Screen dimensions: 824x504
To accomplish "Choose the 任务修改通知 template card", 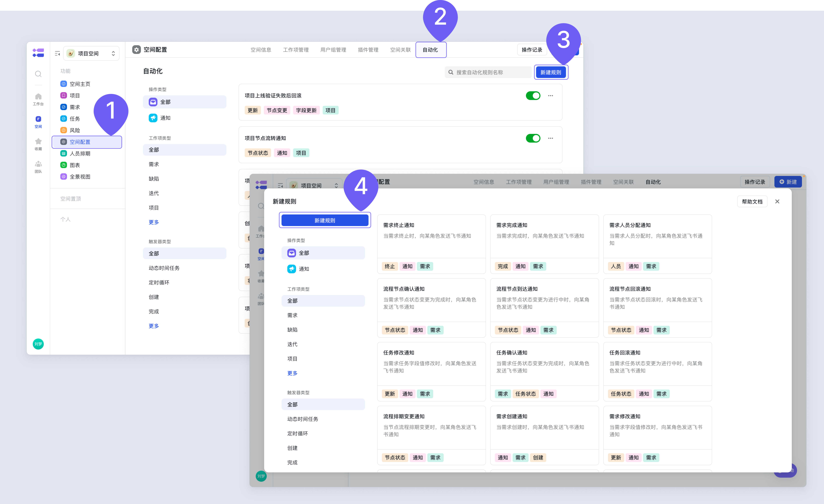I will [x=431, y=372].
